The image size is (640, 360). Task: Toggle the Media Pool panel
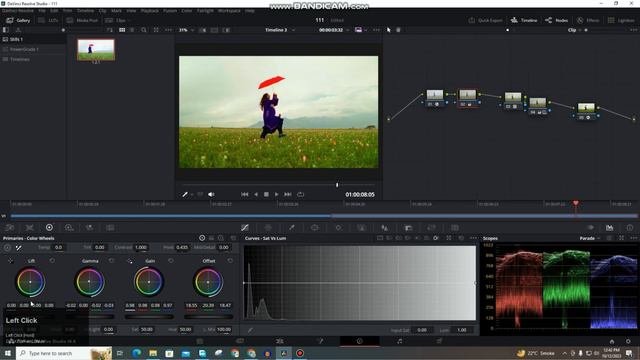pos(82,20)
